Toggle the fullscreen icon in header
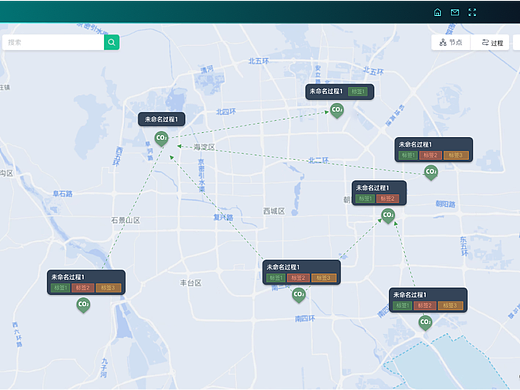The height and width of the screenshot is (390, 520). pos(472,12)
